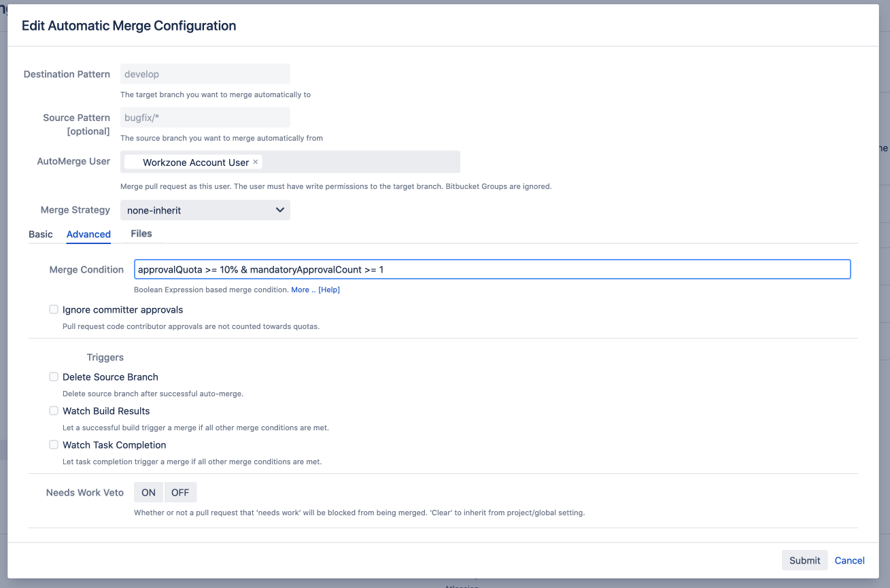This screenshot has width=890, height=588.
Task: Remove the Workzone Account User tag
Action: point(256,162)
